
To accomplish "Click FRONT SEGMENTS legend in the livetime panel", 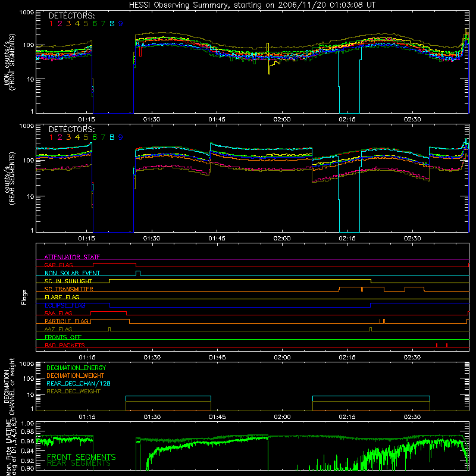I will point(82,457).
